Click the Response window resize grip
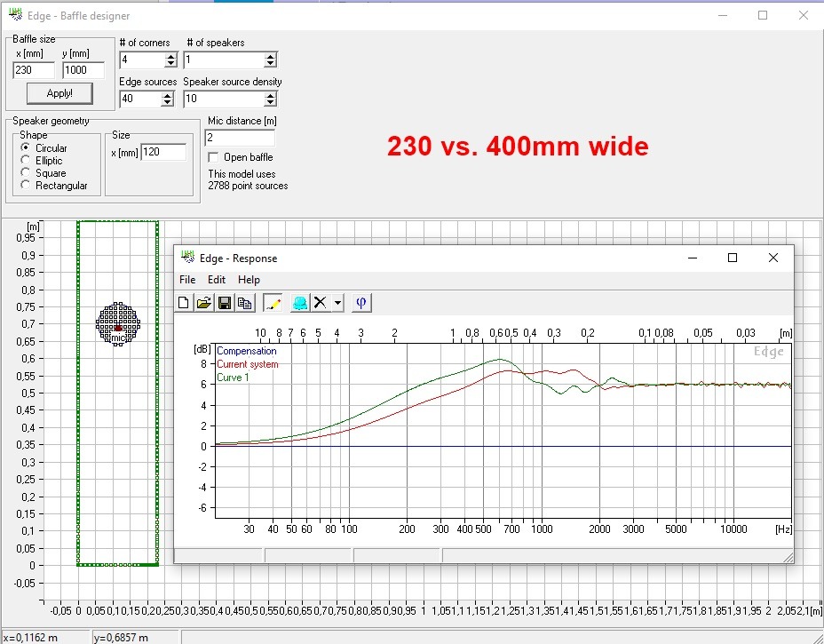Viewport: 824px width, 644px height. click(788, 557)
